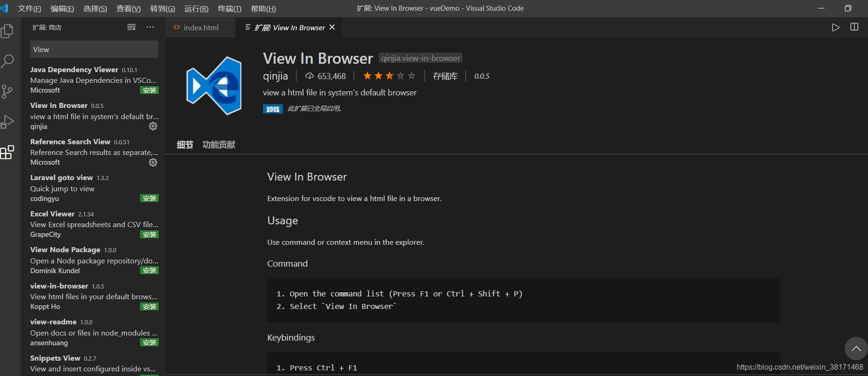Open the extensions panel more actions menu
Viewport: 868px width, 376px height.
coord(150,27)
